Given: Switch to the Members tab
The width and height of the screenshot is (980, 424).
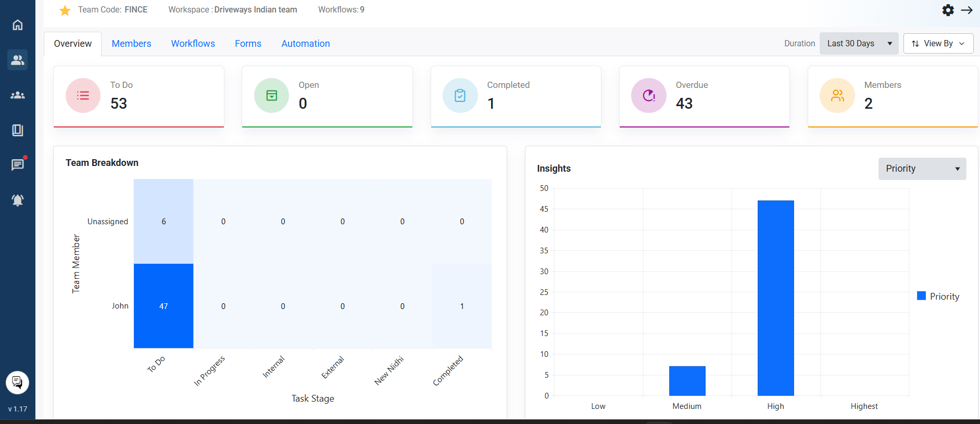Looking at the screenshot, I should click(x=131, y=44).
